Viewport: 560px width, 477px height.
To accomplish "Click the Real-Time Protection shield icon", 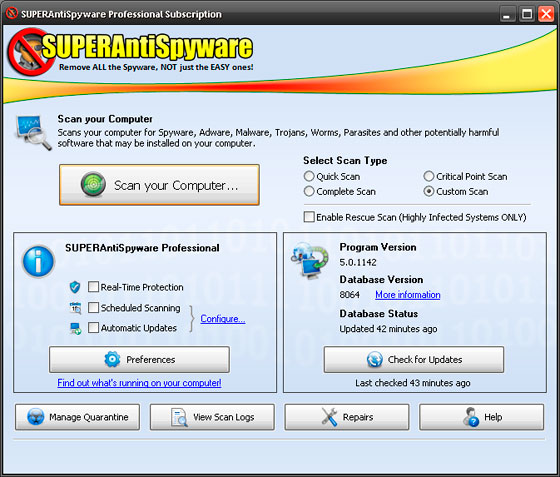I will pos(75,287).
